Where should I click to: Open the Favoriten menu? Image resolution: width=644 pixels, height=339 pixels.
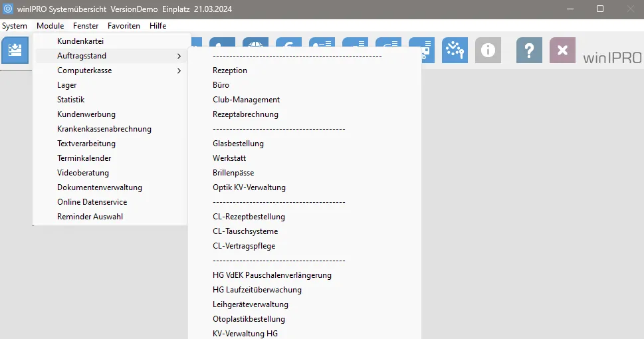pos(124,26)
